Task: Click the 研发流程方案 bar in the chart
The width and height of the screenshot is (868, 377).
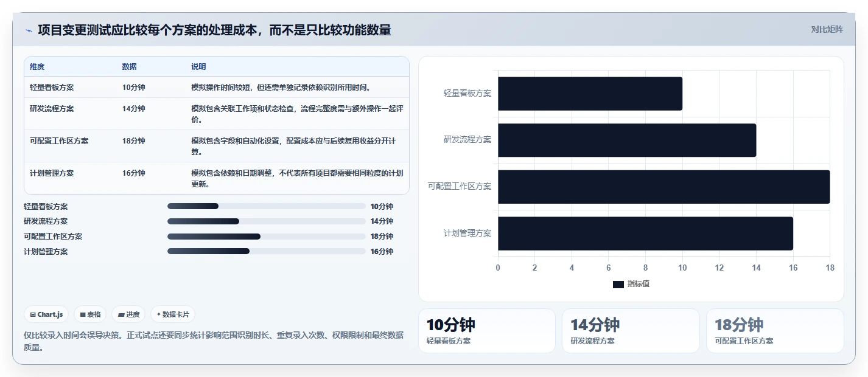Action: pos(627,140)
